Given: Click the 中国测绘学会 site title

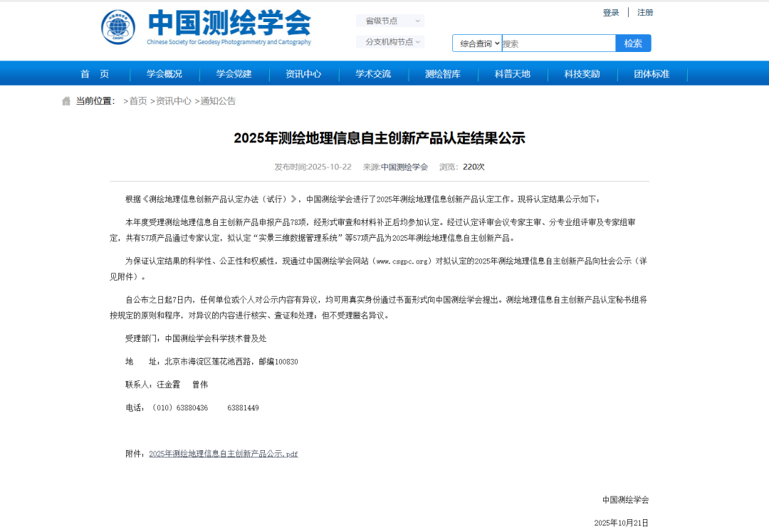Looking at the screenshot, I should coord(229,23).
